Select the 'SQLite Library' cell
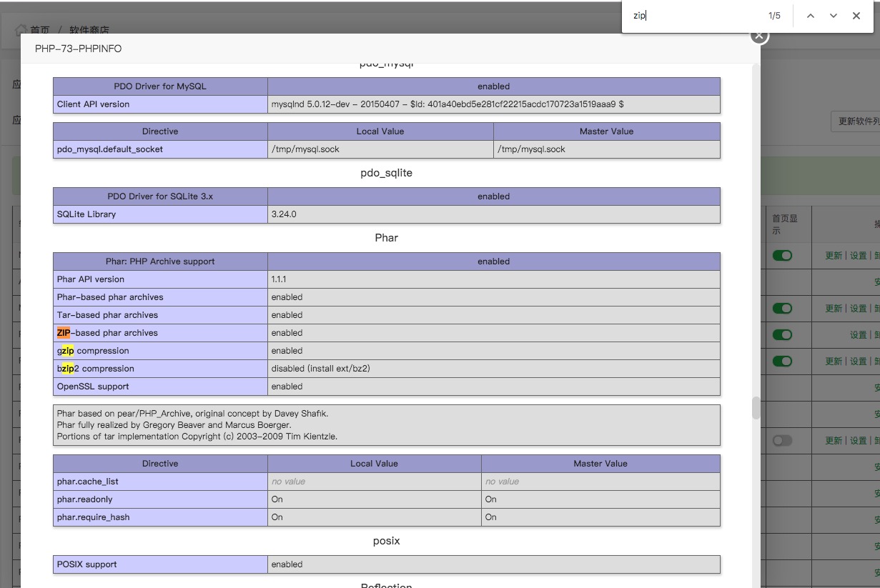Viewport: 880px width, 588px height. pyautogui.click(x=160, y=214)
